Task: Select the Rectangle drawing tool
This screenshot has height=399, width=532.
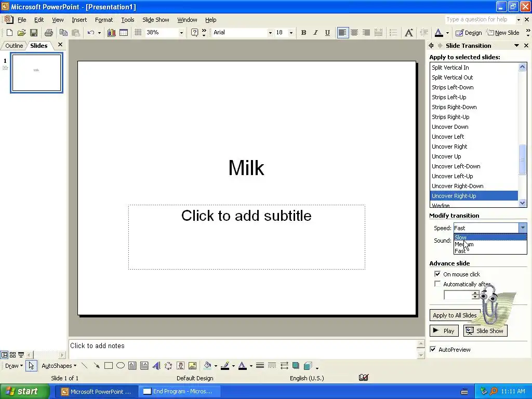Action: [x=109, y=366]
